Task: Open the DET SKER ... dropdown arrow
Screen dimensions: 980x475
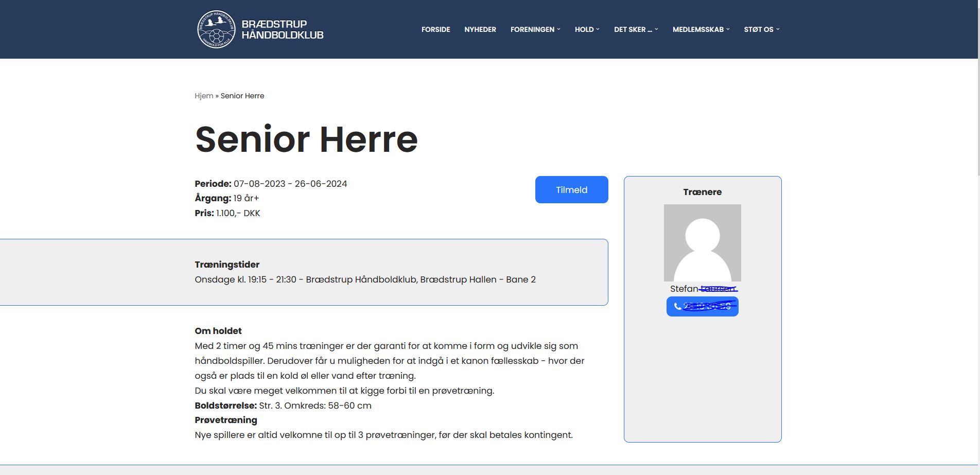Action: pyautogui.click(x=656, y=29)
